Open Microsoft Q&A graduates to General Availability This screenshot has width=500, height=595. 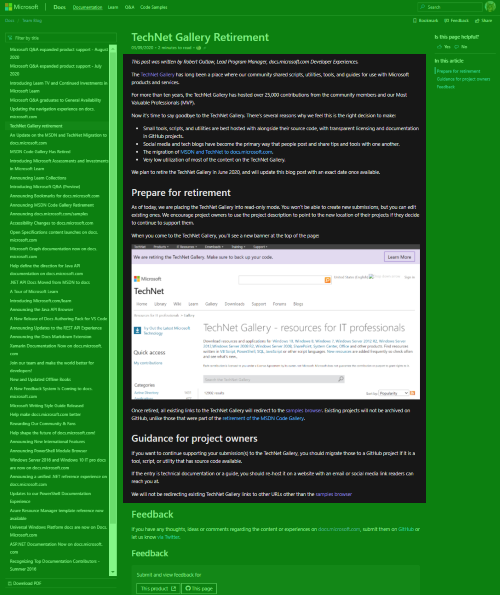[x=55, y=100]
